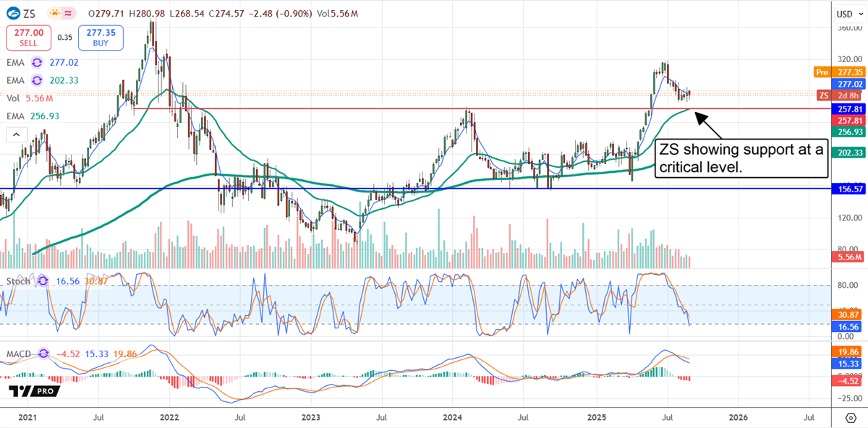Click the 2022 label on time axis

tap(169, 417)
